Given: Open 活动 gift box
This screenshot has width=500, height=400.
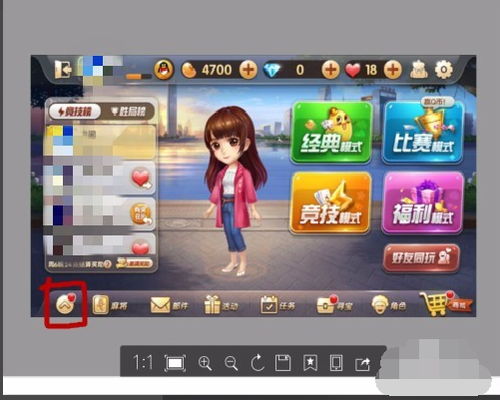Looking at the screenshot, I should click(221, 305).
